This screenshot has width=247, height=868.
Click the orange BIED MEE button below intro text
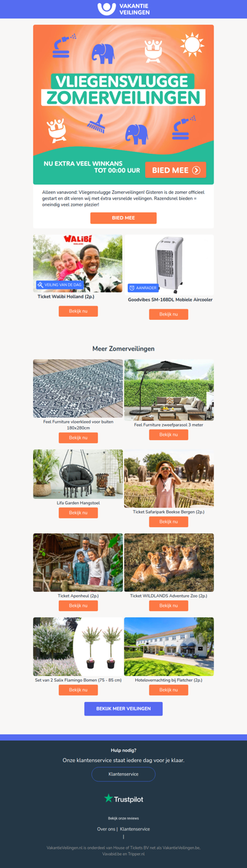(124, 218)
